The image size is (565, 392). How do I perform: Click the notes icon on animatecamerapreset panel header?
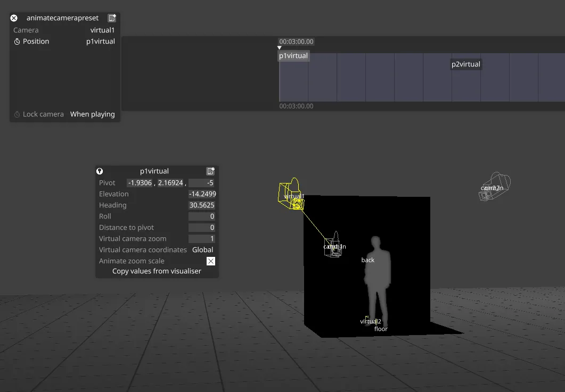tap(112, 18)
